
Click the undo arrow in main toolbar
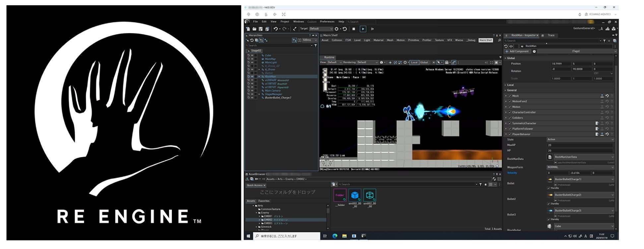point(276,29)
